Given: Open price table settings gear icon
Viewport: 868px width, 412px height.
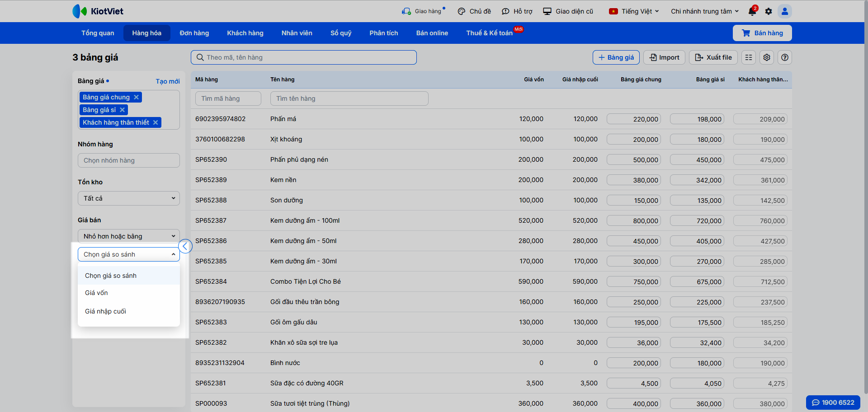Looking at the screenshot, I should [767, 57].
